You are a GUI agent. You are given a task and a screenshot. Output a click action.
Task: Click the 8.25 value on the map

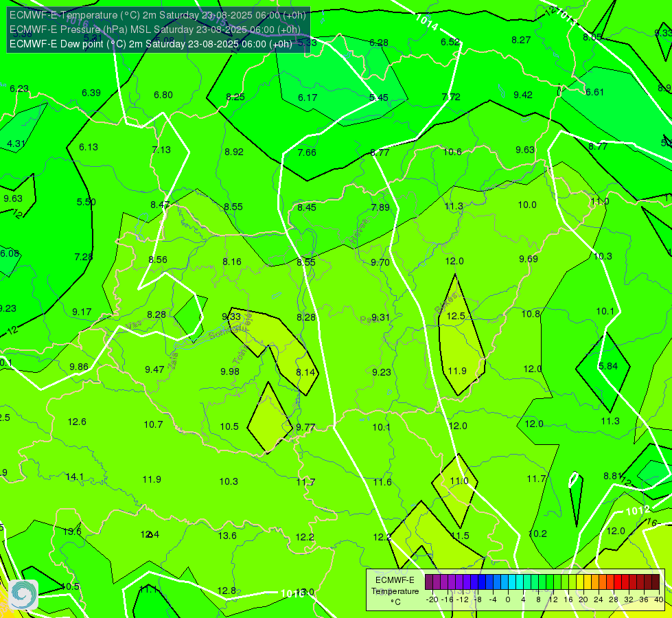(235, 97)
